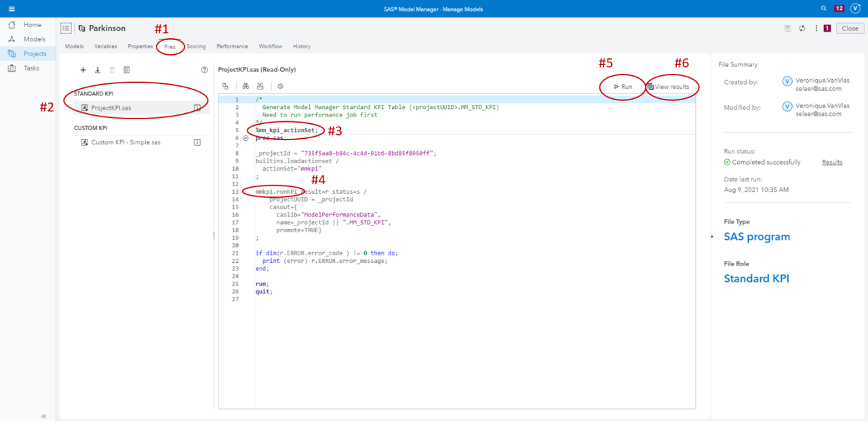The image size is (868, 422).
Task: Open the Results link under Run status
Action: coord(832,163)
